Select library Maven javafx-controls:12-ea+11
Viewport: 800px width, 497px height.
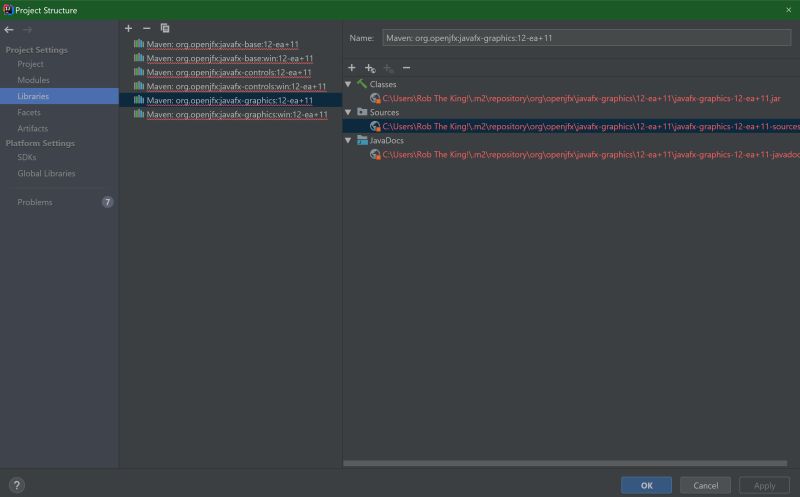[229, 72]
